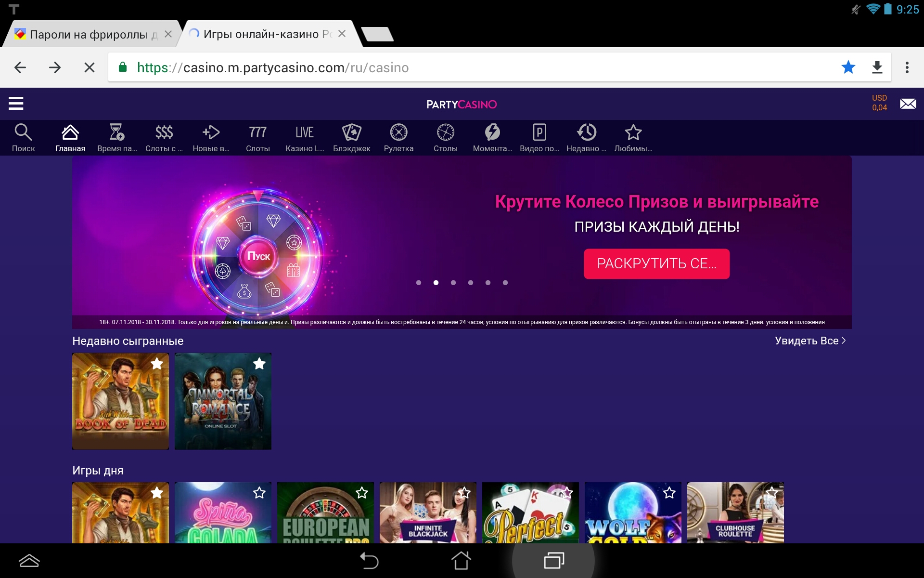924x578 pixels.
Task: Open the Столы category
Action: click(x=446, y=138)
